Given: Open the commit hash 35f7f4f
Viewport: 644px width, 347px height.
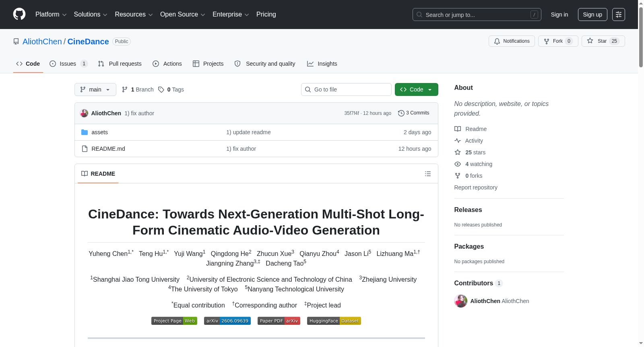Looking at the screenshot, I should 351,113.
